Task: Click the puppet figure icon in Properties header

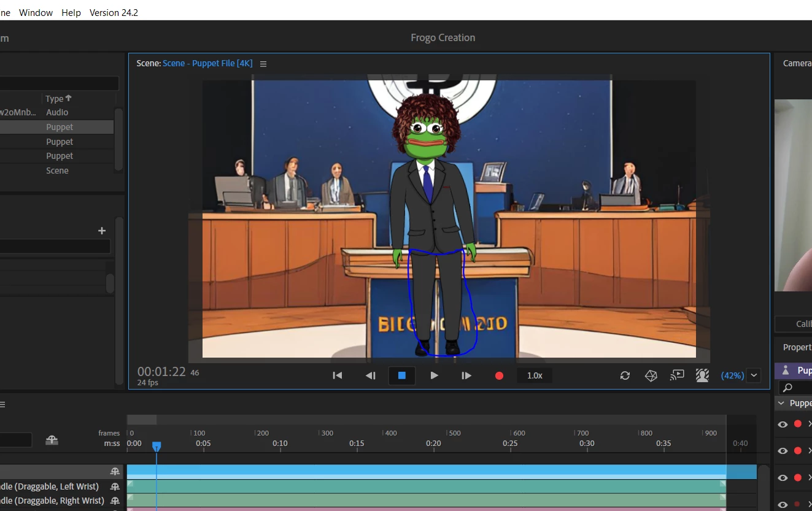Action: click(786, 371)
